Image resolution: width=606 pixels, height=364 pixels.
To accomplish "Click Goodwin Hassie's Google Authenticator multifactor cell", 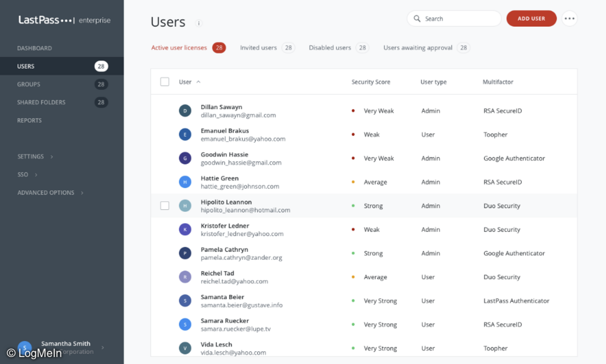I will 515,158.
